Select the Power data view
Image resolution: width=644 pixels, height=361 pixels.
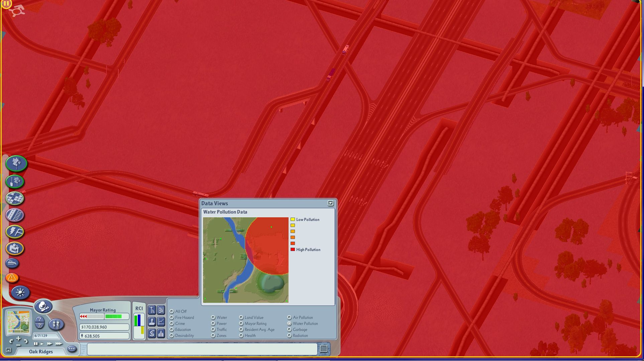219,323
